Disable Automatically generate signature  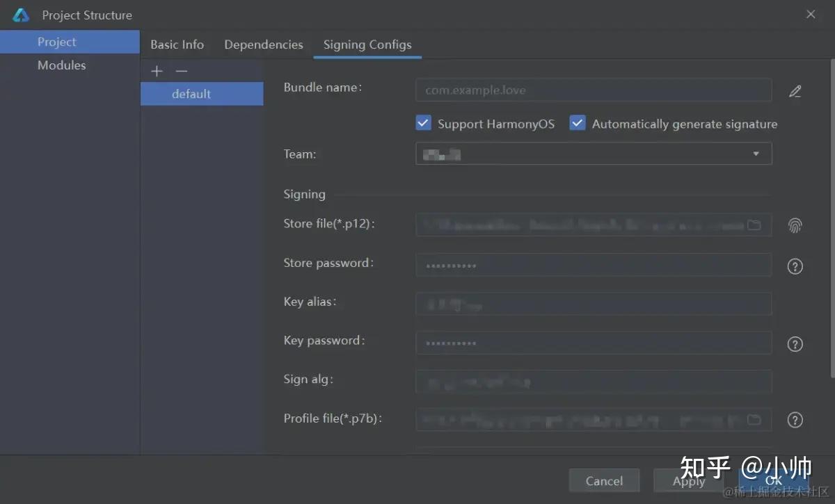coord(578,122)
